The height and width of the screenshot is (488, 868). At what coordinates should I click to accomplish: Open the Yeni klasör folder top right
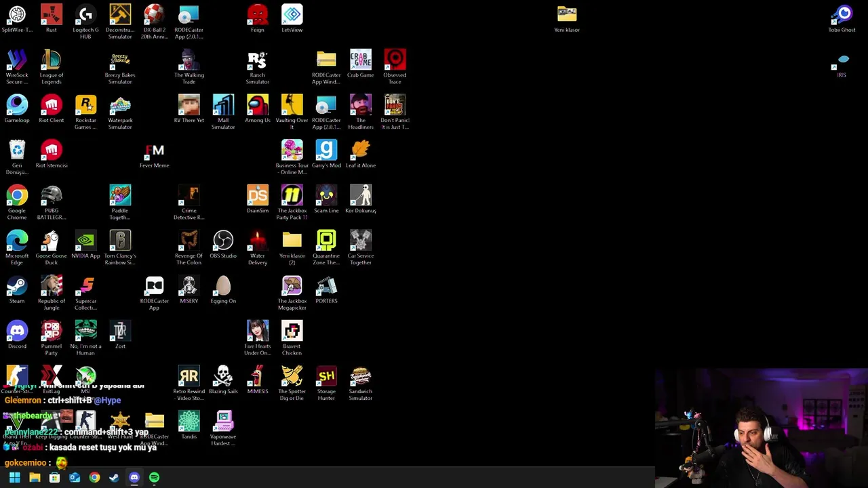[x=567, y=18]
